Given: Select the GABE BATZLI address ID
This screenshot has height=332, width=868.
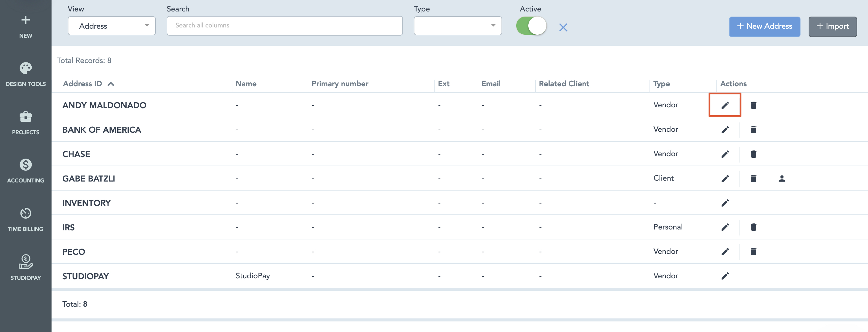Looking at the screenshot, I should [x=89, y=179].
